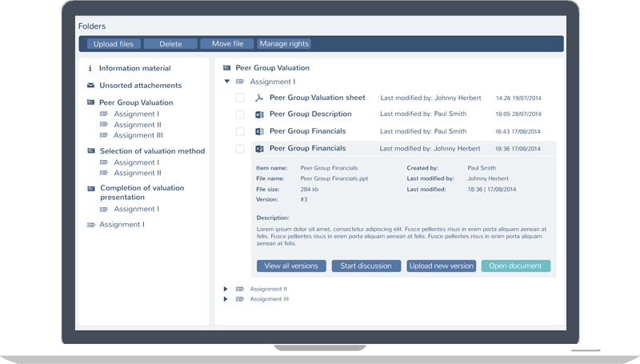This screenshot has height=364, width=640.
Task: Collapse the Assignment I section arrow
Action: coord(227,82)
